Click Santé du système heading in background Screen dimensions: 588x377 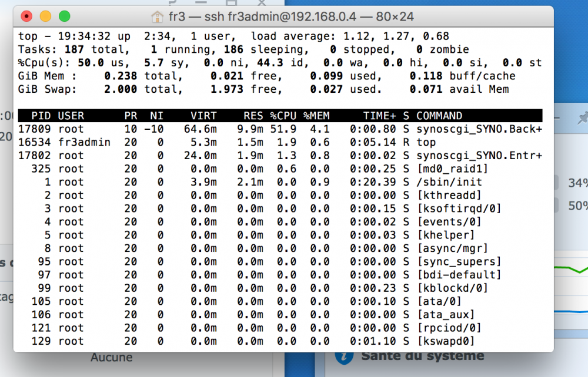(423, 356)
